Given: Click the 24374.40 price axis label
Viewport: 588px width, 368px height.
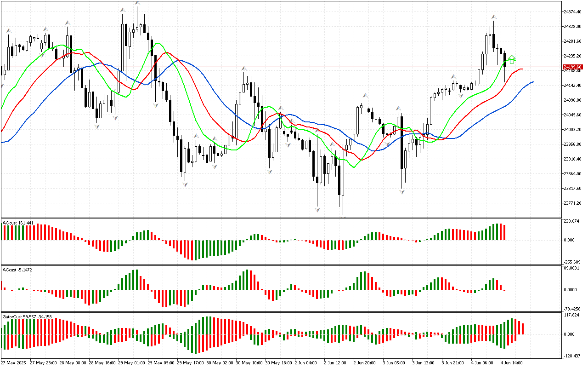Looking at the screenshot, I should click(x=572, y=11).
